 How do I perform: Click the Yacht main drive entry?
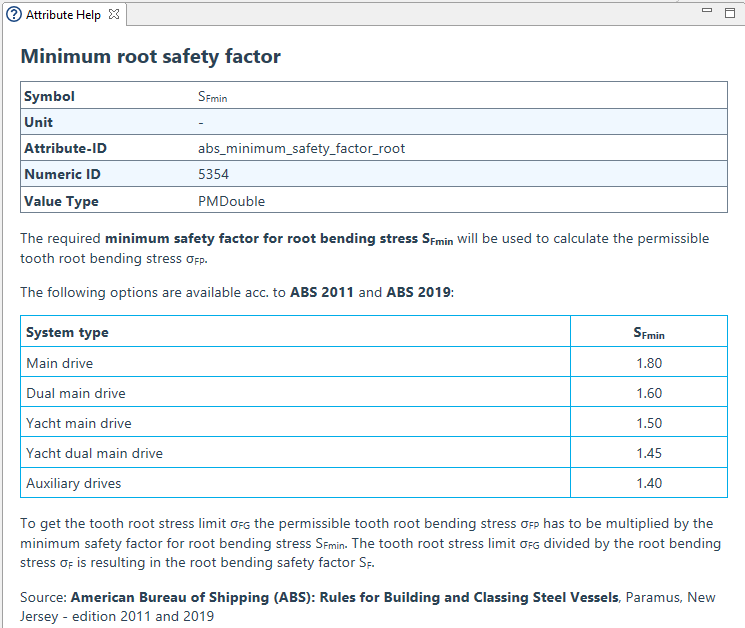[78, 422]
